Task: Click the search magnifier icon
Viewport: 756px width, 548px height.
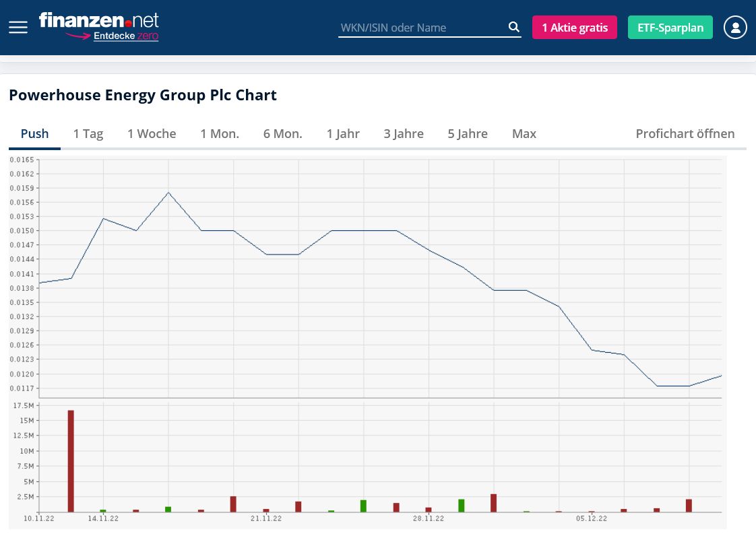Action: pos(513,26)
